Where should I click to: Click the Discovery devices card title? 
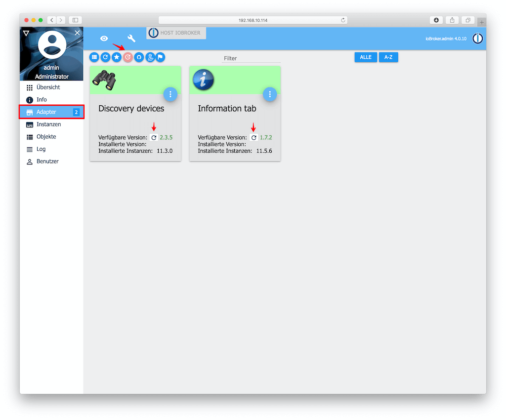click(x=131, y=108)
